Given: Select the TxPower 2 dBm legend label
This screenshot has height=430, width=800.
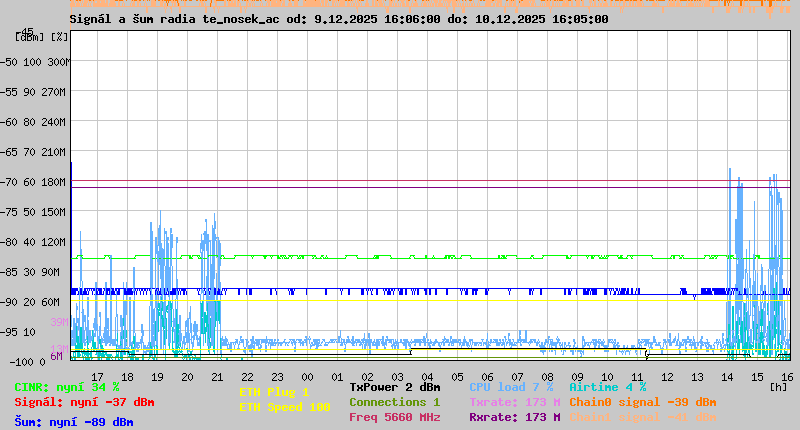Looking at the screenshot, I should (394, 387).
